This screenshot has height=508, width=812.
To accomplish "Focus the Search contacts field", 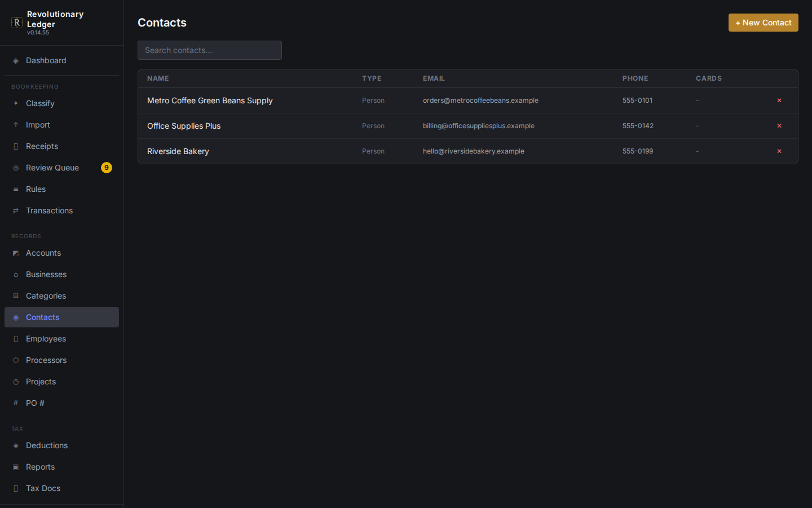I will [x=210, y=50].
